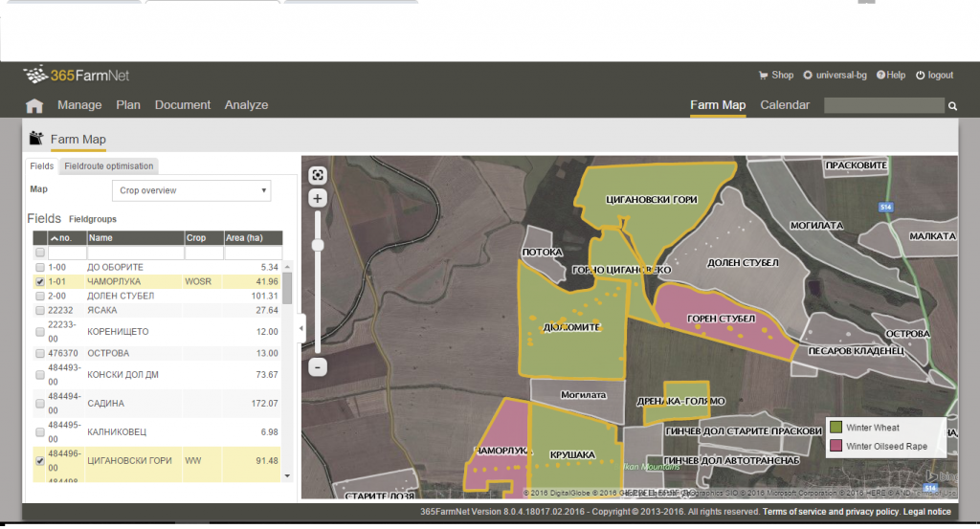
Task: Switch to Fieldroute optimisation tab
Action: (107, 166)
